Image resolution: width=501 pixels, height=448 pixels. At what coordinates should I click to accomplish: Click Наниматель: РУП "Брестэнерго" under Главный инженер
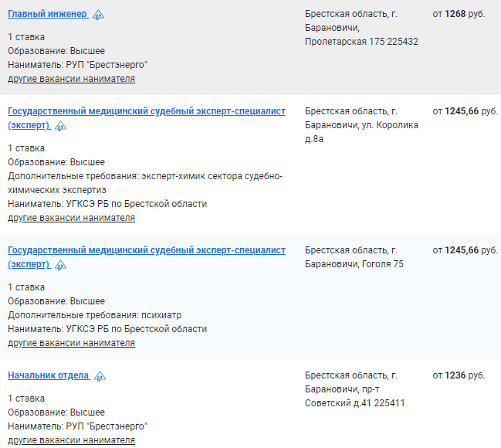point(77,65)
